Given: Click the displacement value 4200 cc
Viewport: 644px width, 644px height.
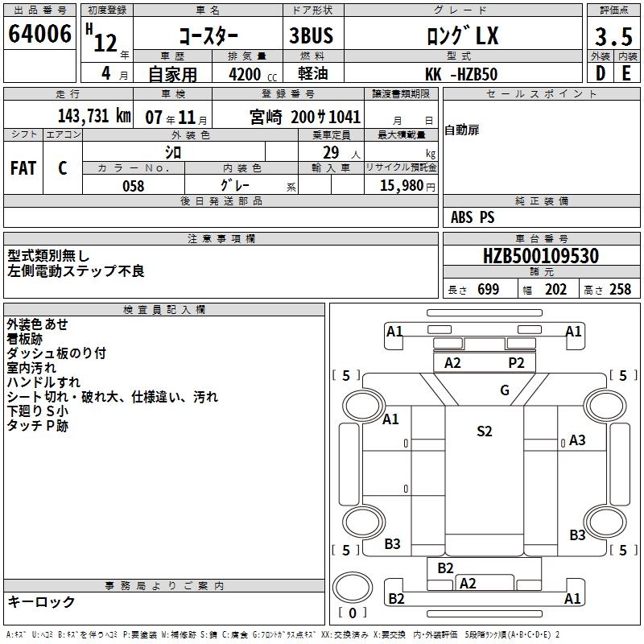Looking at the screenshot, I should coord(253,74).
